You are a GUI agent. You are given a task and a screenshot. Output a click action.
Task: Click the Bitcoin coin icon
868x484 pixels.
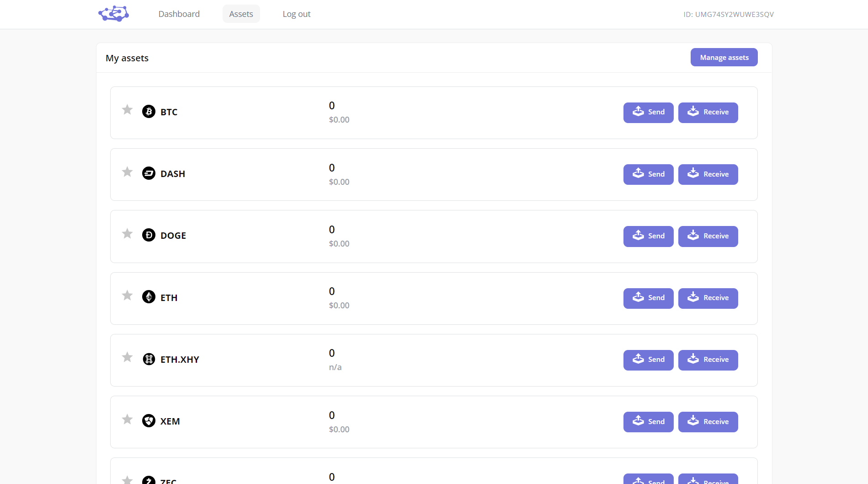149,112
